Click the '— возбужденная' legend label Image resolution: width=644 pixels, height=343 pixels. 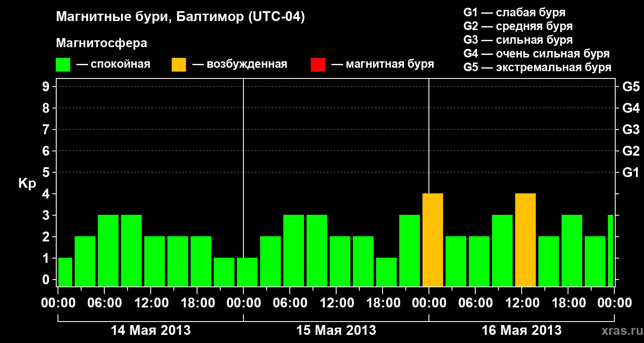coord(240,64)
